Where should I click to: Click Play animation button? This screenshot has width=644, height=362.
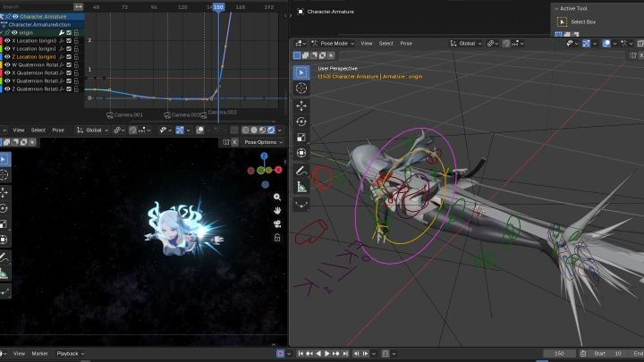(x=327, y=353)
